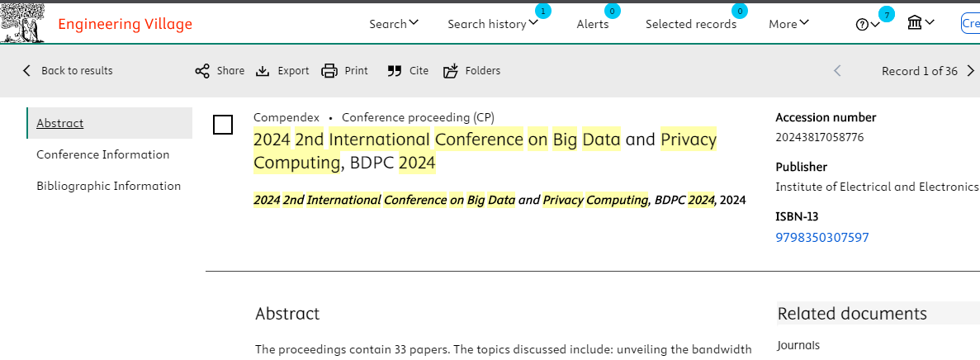Open the institution building icon menu
Viewport: 980px width, 360px height.
921,24
